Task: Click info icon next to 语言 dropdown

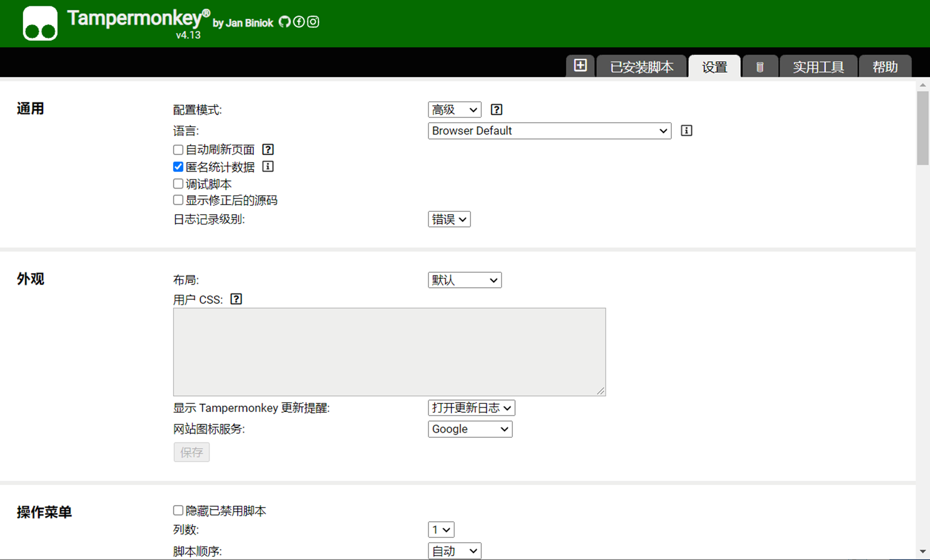Action: pos(686,131)
